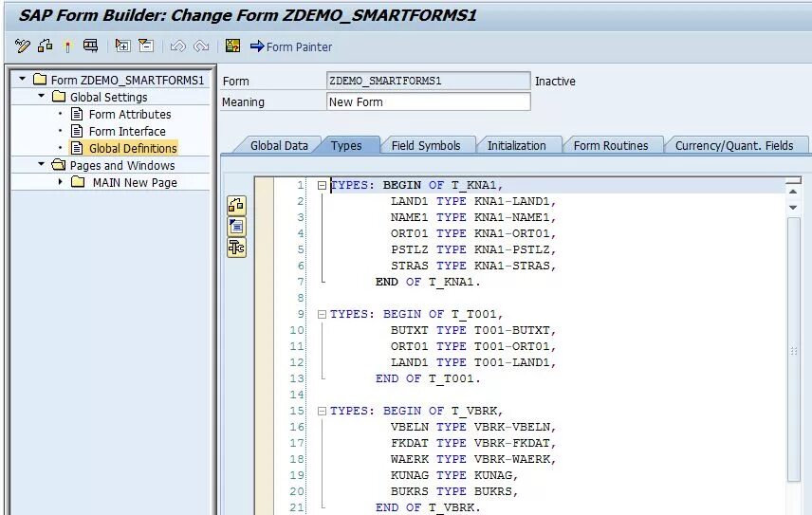
Task: Click the Inactive status text
Action: (555, 82)
